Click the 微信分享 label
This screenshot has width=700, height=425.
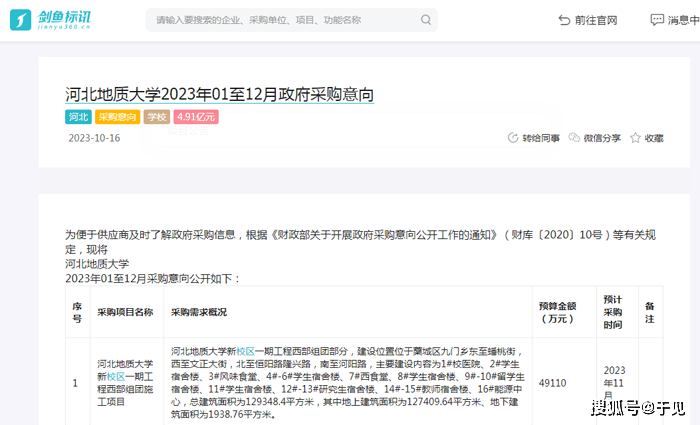point(602,138)
